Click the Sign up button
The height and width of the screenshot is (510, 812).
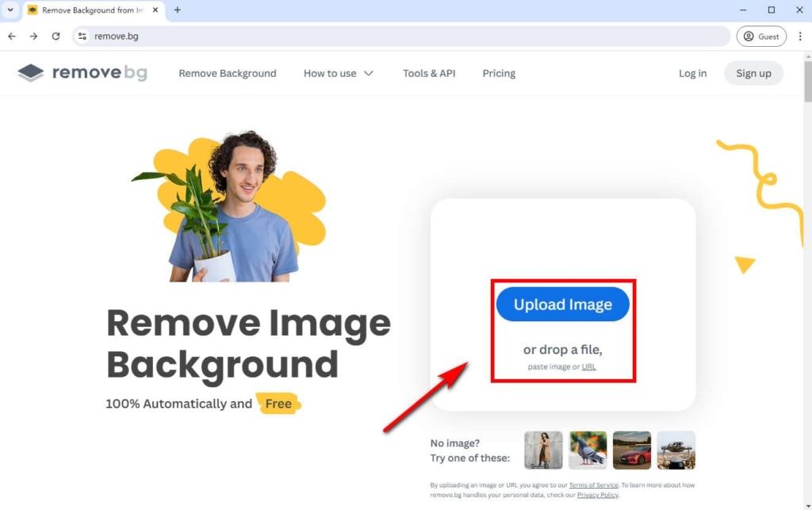[x=753, y=73]
